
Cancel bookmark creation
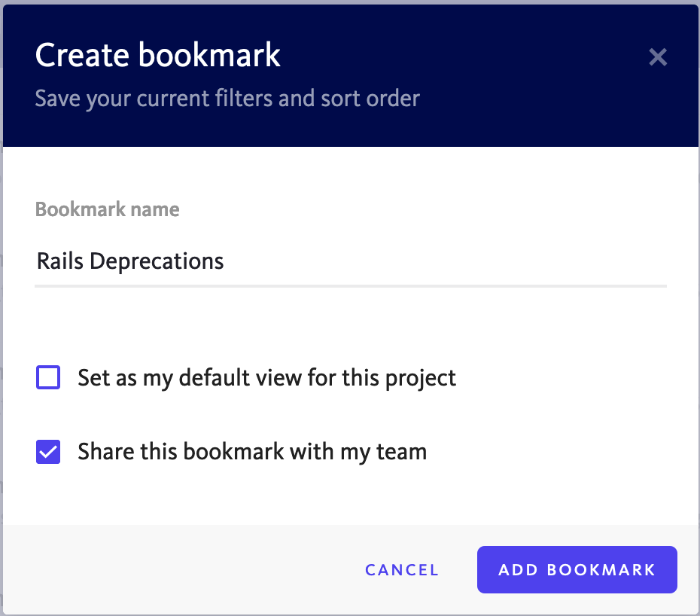pos(402,570)
